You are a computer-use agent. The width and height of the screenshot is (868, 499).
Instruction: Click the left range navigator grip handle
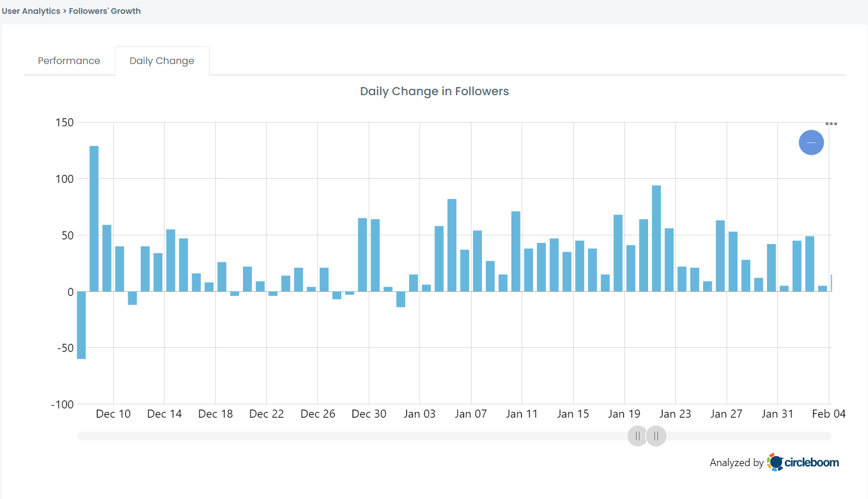(x=637, y=436)
